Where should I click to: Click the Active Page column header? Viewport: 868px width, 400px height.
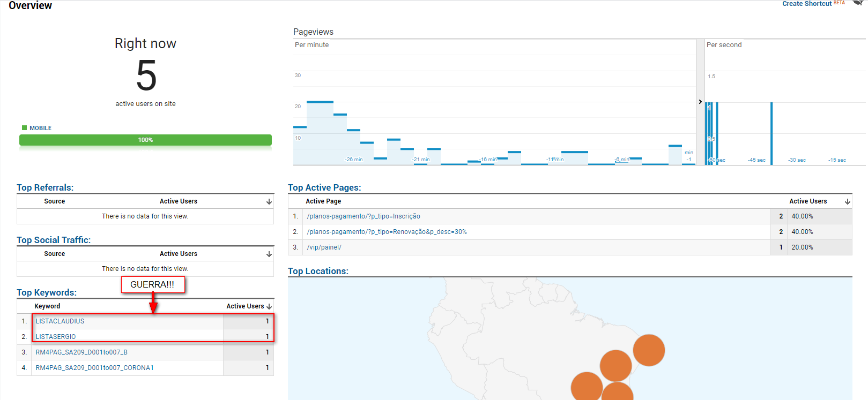point(323,201)
